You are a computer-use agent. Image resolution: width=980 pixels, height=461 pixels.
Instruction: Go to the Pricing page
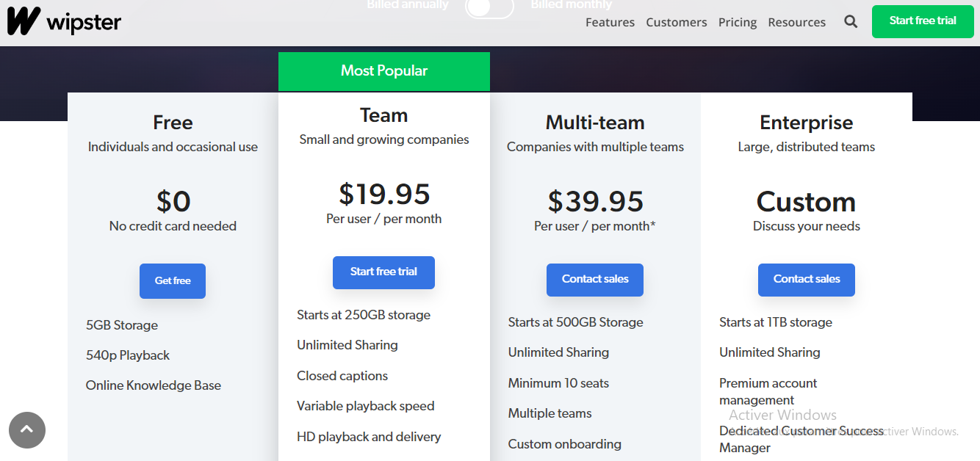(x=738, y=22)
